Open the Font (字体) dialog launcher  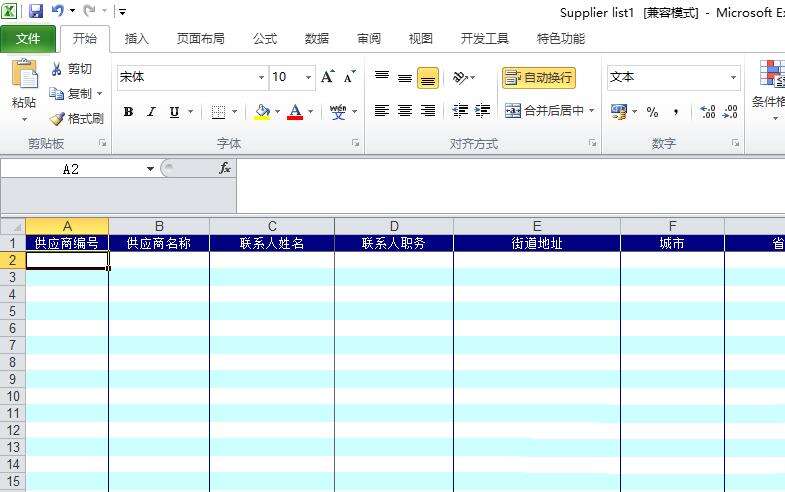[x=355, y=143]
